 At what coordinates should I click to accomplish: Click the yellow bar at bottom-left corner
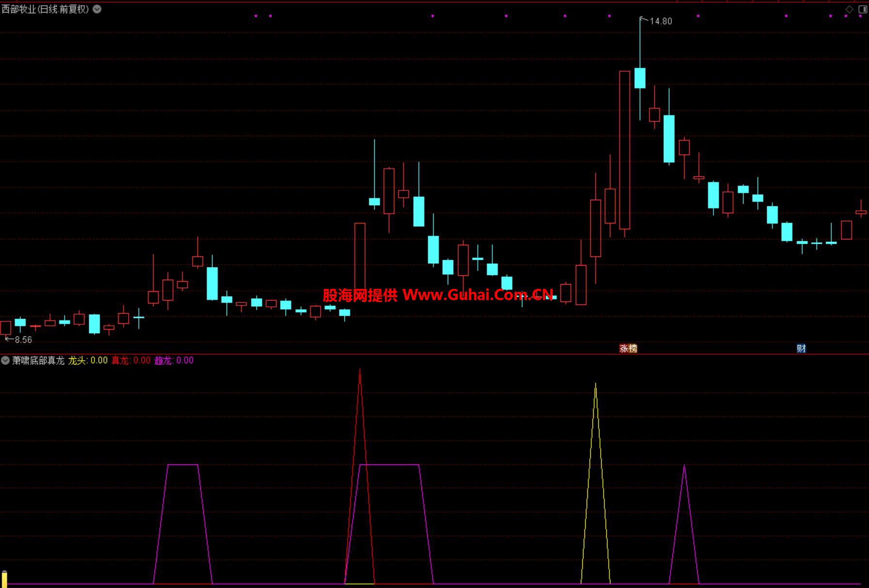4,579
